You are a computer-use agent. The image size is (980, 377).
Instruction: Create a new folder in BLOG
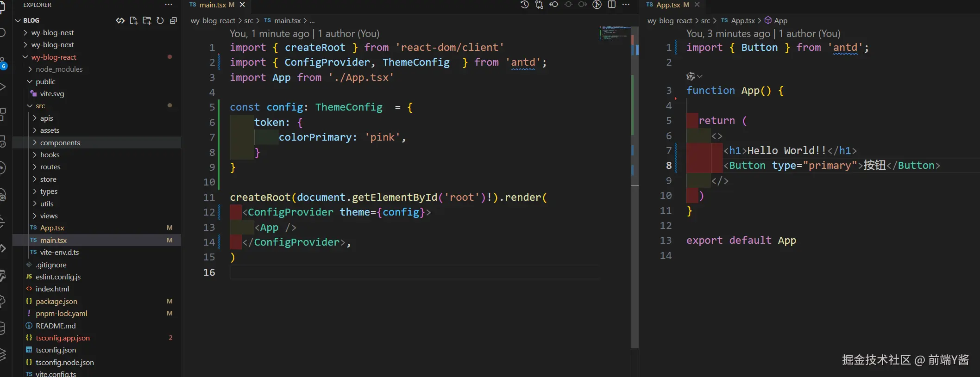click(147, 20)
